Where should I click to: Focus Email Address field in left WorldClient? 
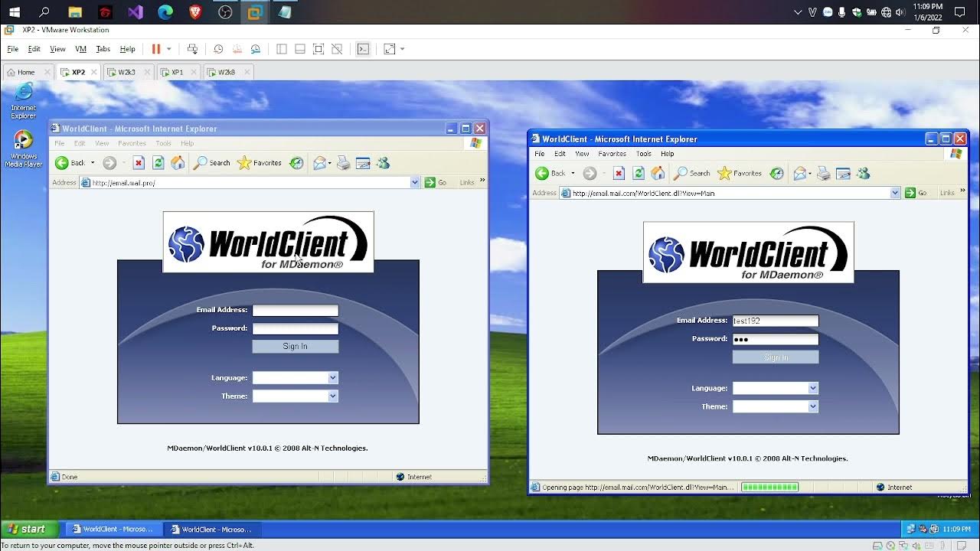pyautogui.click(x=296, y=311)
